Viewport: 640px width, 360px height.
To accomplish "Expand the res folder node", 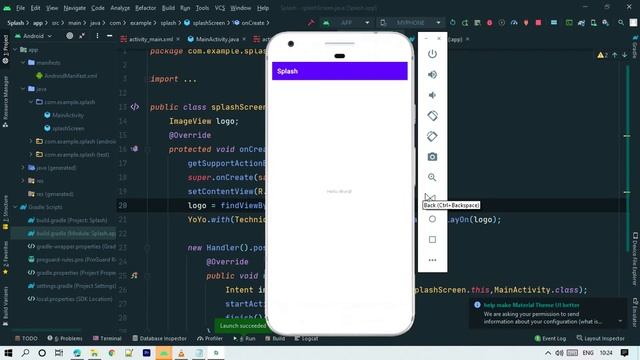I will click(x=23, y=181).
